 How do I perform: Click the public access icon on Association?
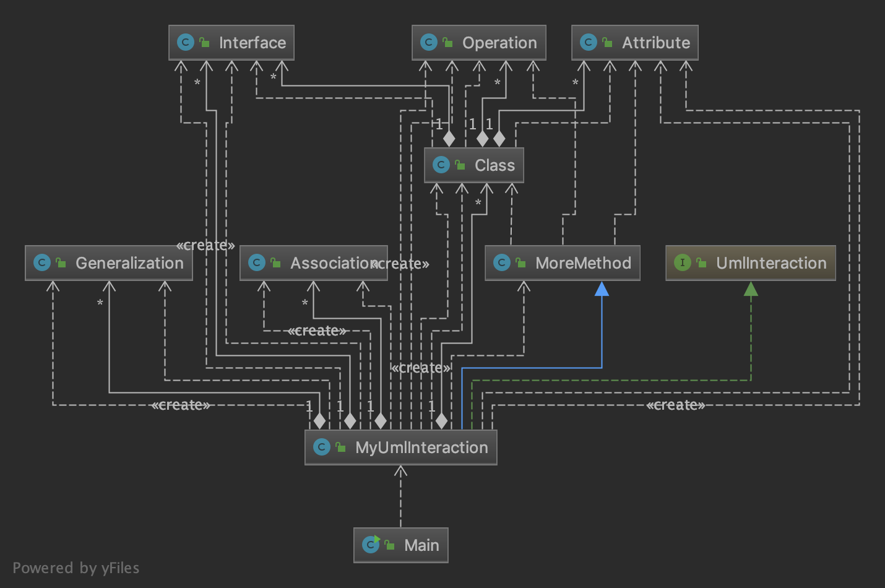[275, 262]
